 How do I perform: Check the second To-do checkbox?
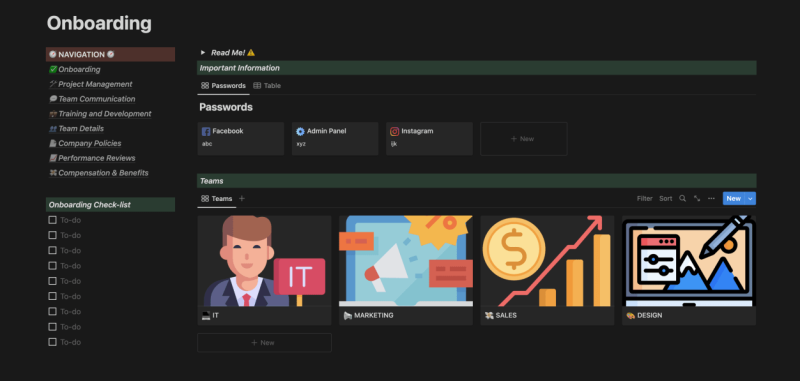[52, 235]
